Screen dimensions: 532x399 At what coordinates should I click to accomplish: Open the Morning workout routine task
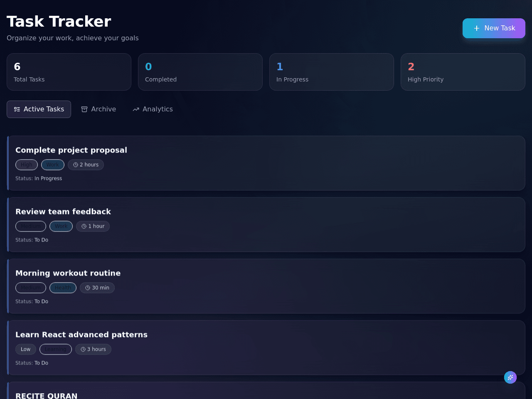click(266, 286)
